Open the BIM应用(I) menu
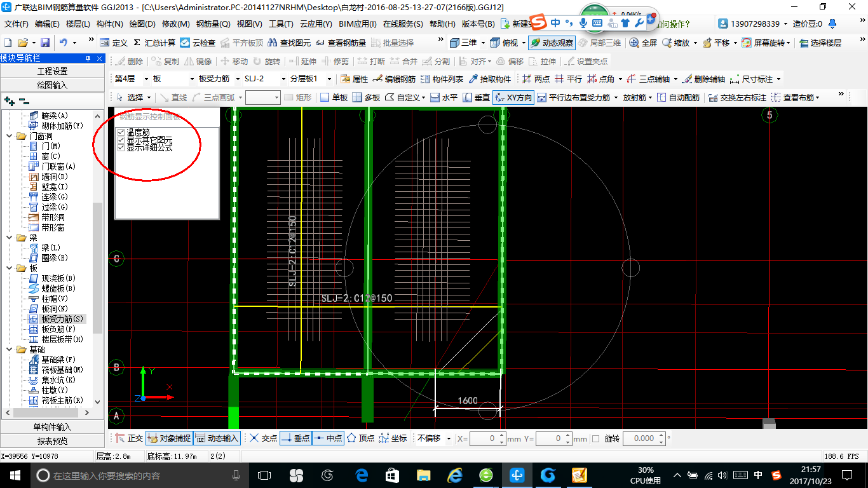The image size is (868, 488). click(357, 24)
